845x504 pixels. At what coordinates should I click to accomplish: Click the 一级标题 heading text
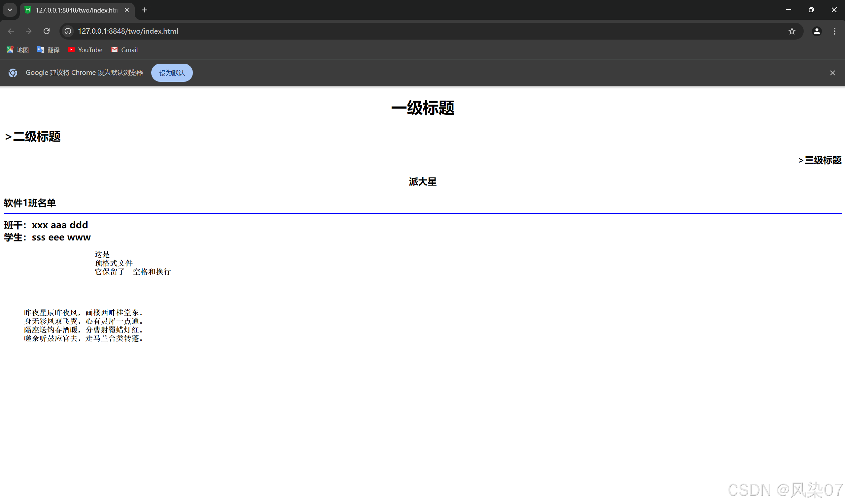pyautogui.click(x=423, y=108)
